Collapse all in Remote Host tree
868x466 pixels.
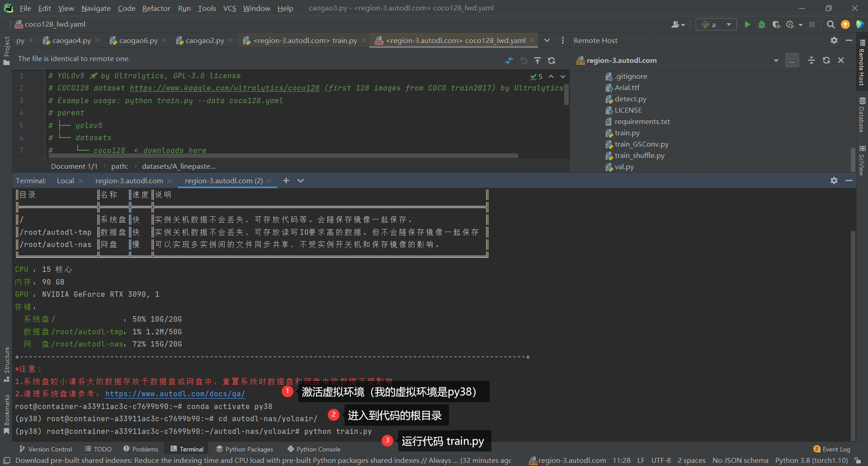(811, 60)
